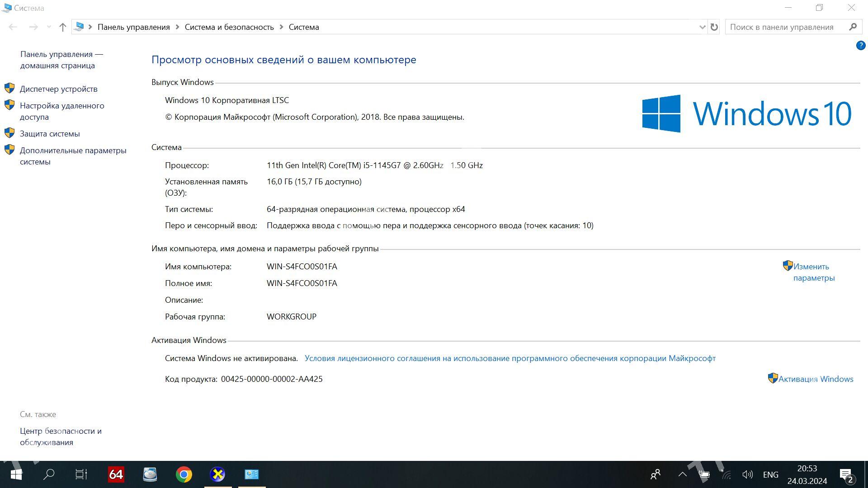Open Device Manager link (Диспетчер устройств)
868x488 pixels.
pyautogui.click(x=58, y=89)
